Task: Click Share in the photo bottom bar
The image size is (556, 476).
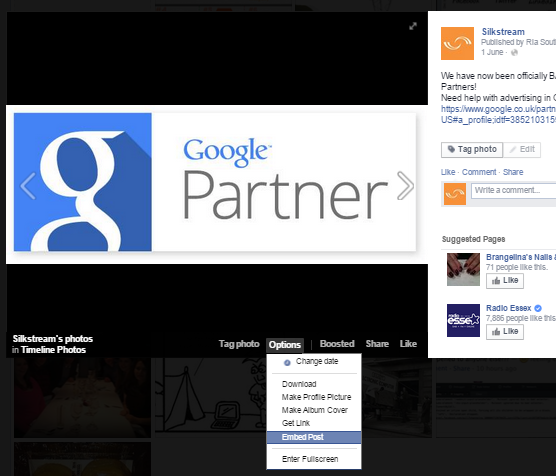Action: pos(377,344)
